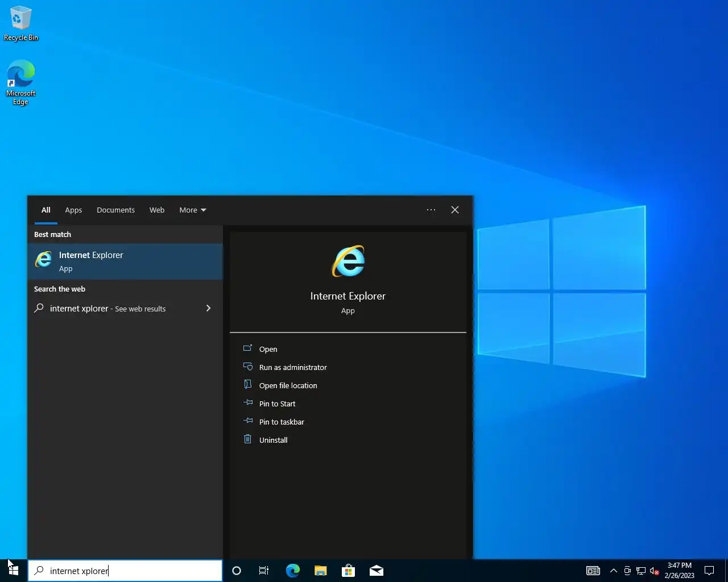Open the Mail app from taskbar
The height and width of the screenshot is (582, 728).
(x=376, y=571)
